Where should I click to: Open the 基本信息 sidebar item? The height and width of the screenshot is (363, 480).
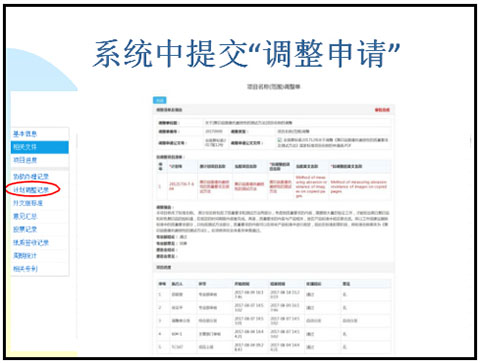tap(25, 134)
